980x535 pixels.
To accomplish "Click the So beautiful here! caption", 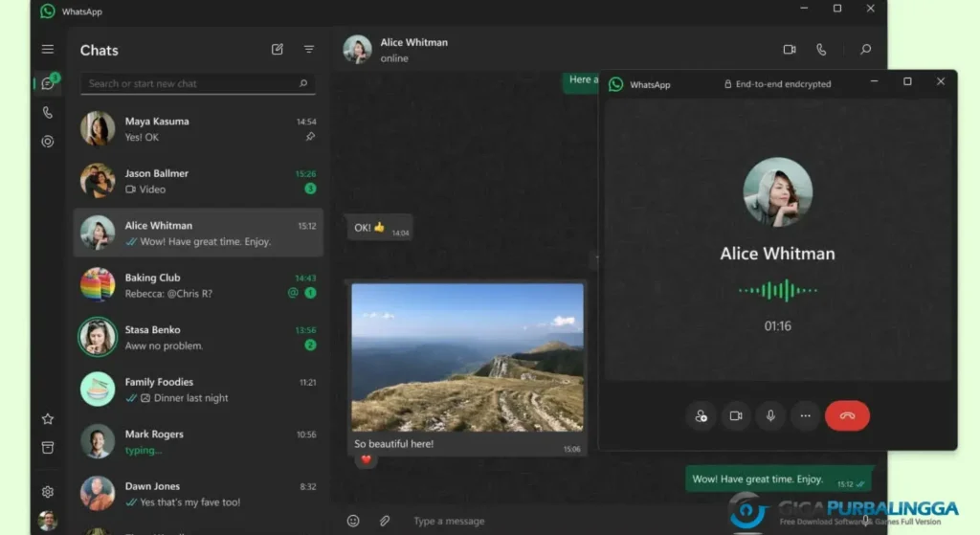I will 393,444.
